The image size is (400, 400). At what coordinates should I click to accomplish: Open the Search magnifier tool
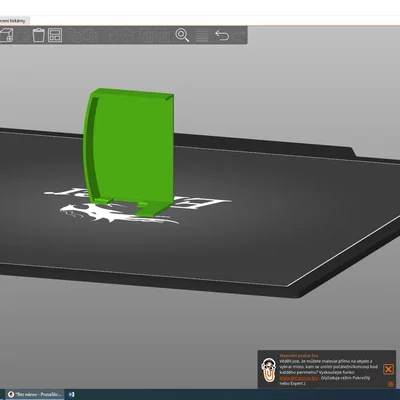click(182, 35)
